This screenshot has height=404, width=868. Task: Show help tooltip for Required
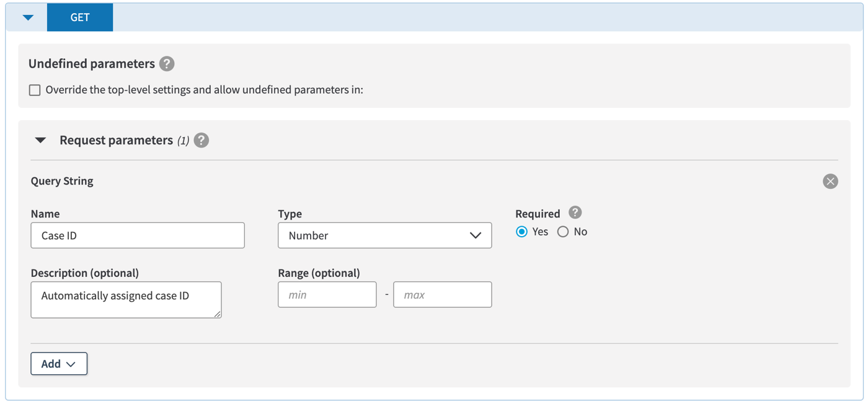(x=575, y=213)
